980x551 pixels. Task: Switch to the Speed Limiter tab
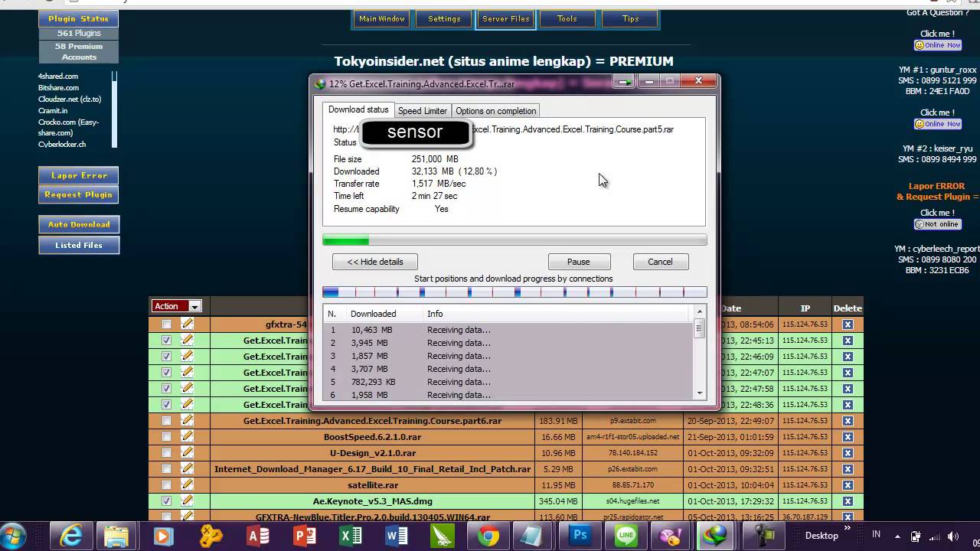pos(422,111)
